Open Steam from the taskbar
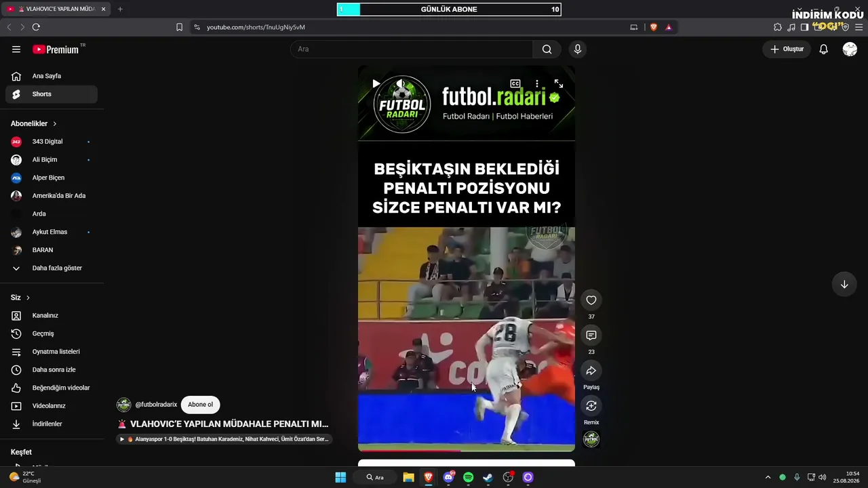The image size is (868, 488). point(488,477)
